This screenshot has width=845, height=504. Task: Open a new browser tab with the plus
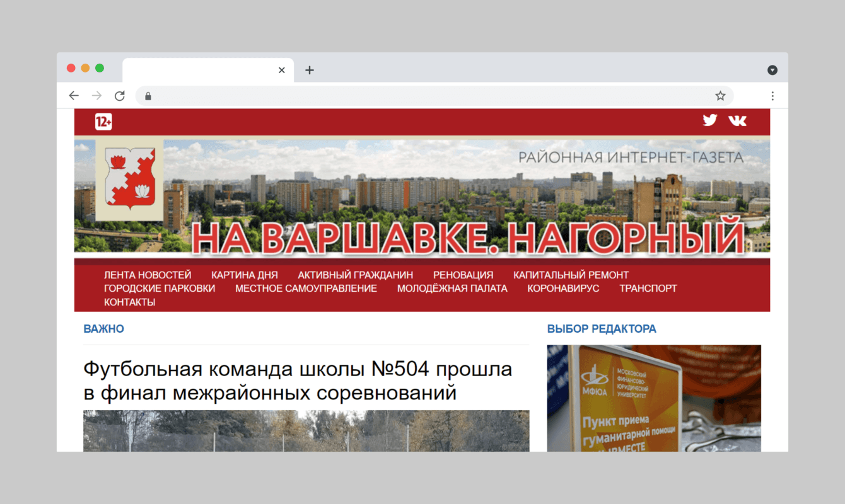pyautogui.click(x=309, y=70)
